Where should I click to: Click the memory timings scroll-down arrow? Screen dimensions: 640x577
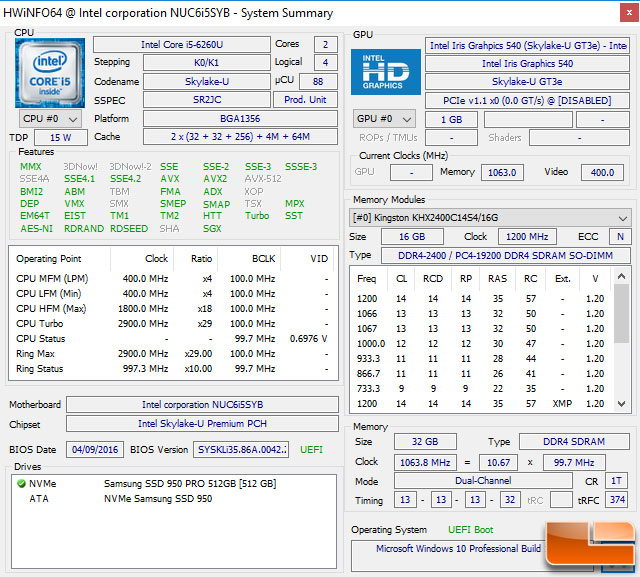(x=621, y=404)
